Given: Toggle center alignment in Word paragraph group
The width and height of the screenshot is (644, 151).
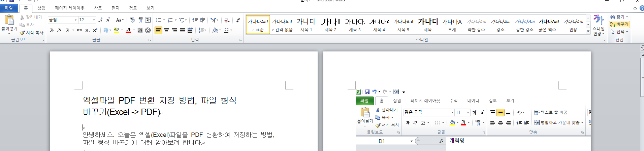Looking at the screenshot, I should coord(166,30).
